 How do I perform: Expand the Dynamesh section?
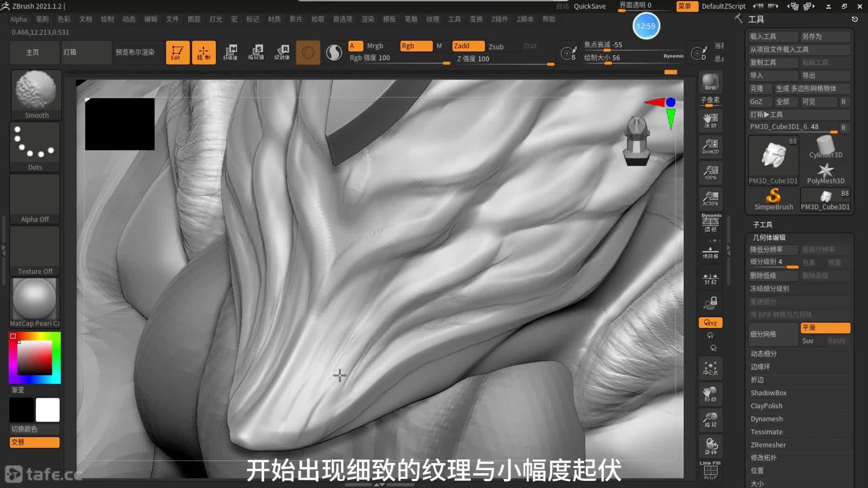pos(766,419)
